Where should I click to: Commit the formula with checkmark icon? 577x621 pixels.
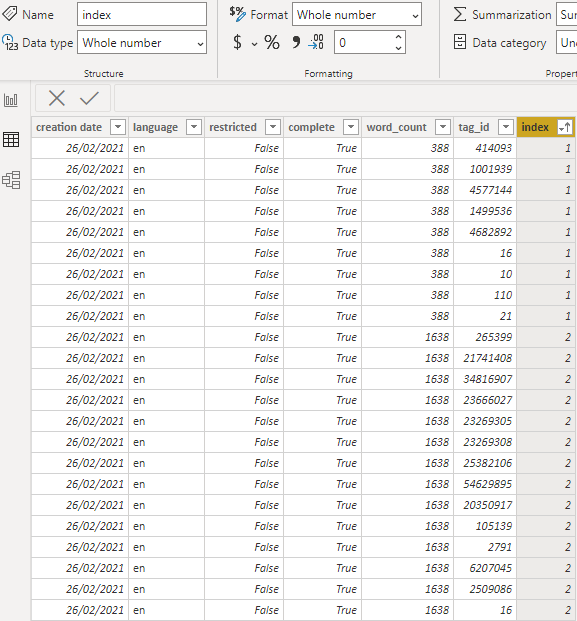coord(89,98)
